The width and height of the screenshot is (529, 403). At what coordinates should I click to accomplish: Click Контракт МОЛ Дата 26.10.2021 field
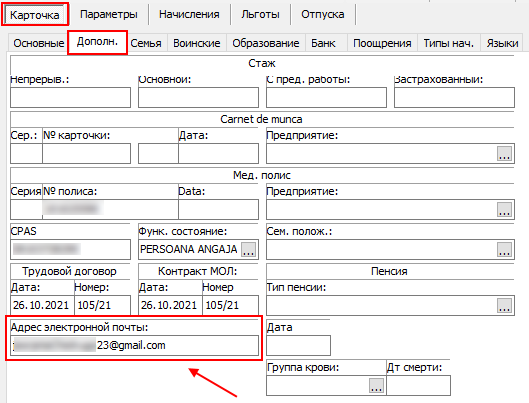[x=170, y=306]
